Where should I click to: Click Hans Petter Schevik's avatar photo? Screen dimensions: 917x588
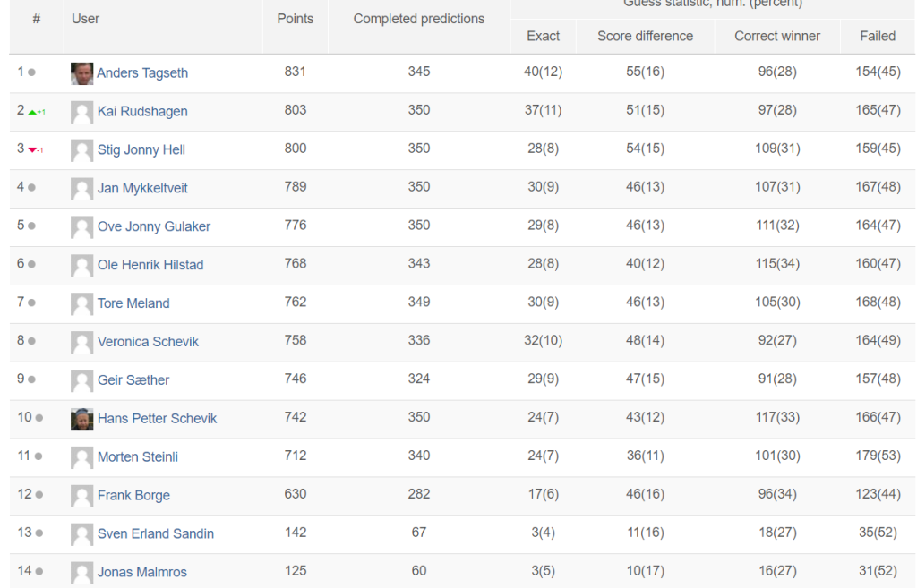pyautogui.click(x=81, y=419)
